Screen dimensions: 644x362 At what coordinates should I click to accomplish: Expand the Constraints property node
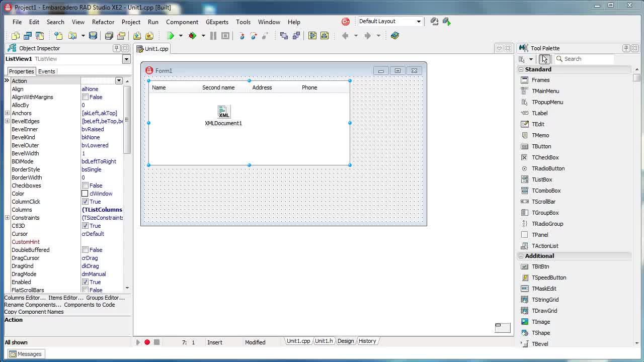point(7,218)
